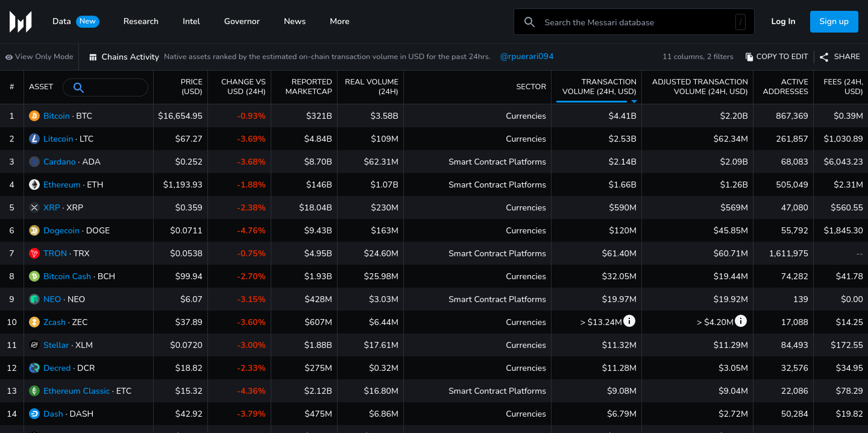
Task: Click the Share icon
Action: 824,57
